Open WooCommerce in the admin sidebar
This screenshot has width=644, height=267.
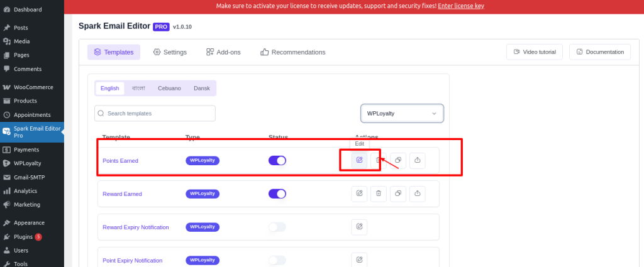[32, 87]
